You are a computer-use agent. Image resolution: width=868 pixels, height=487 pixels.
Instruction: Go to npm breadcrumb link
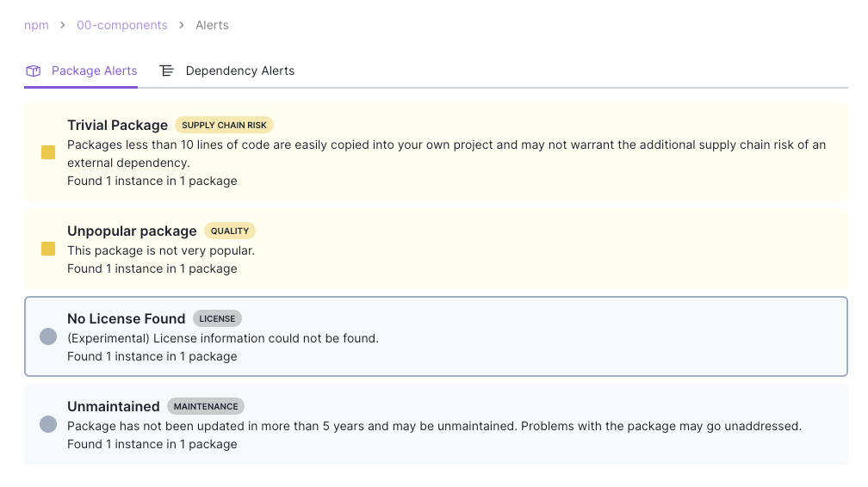pyautogui.click(x=36, y=26)
